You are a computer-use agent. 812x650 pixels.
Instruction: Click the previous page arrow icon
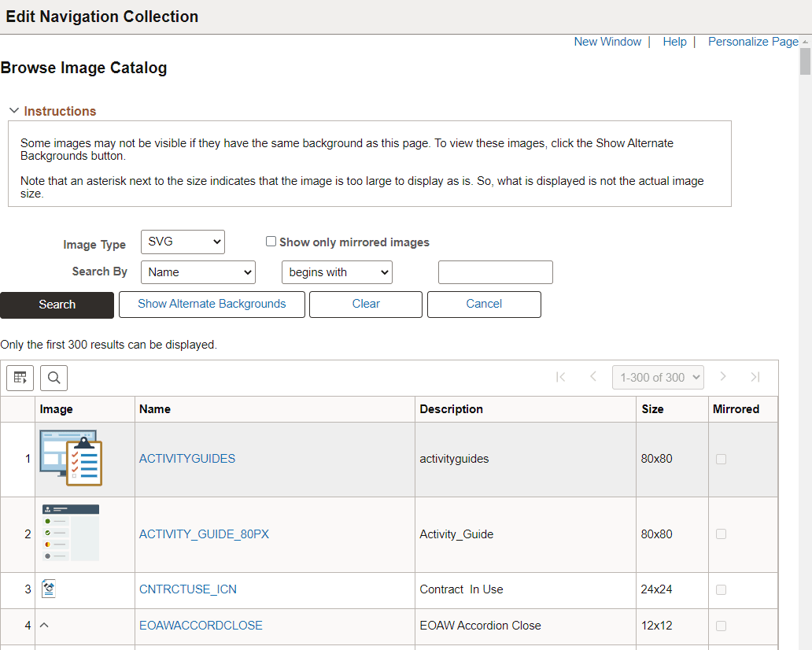click(593, 377)
